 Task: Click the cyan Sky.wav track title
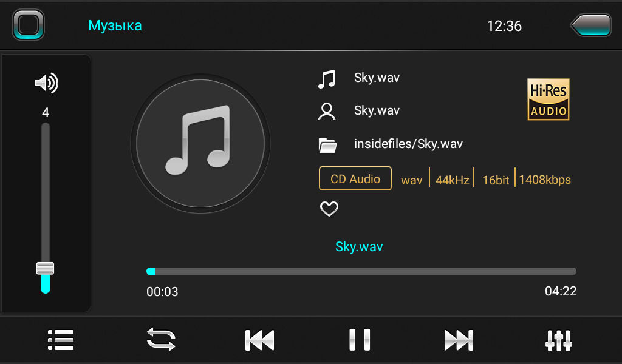(359, 246)
